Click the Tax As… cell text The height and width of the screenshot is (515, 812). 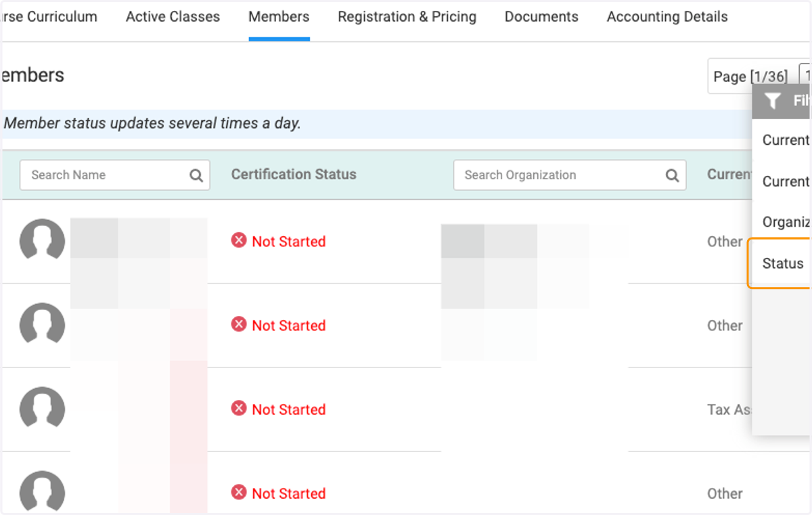pos(729,409)
